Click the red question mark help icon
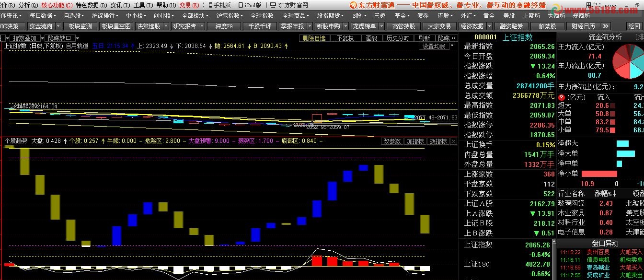Image resolution: width=644 pixels, height=280 pixels. 561,97
